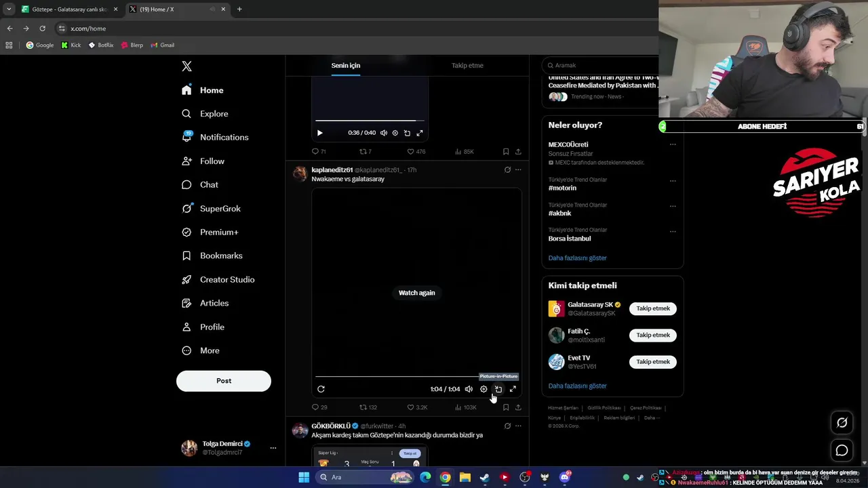
Task: Like the post with 476 likes
Action: pos(416,152)
